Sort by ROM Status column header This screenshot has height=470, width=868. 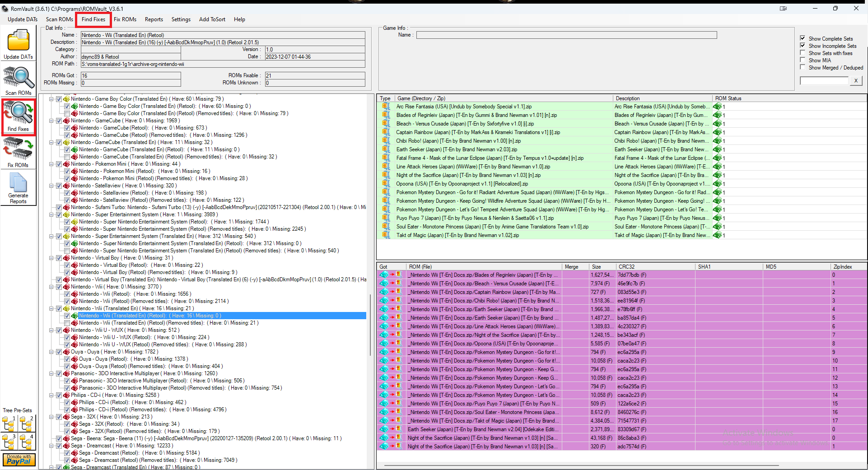pyautogui.click(x=789, y=98)
